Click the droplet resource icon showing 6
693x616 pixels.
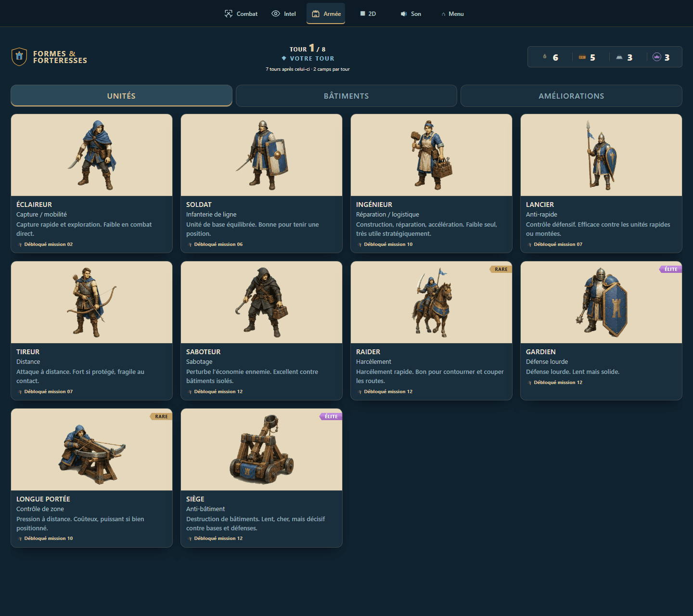(545, 57)
